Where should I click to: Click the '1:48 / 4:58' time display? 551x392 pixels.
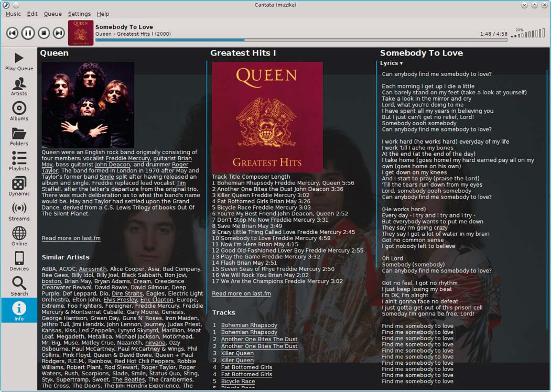[x=494, y=34]
